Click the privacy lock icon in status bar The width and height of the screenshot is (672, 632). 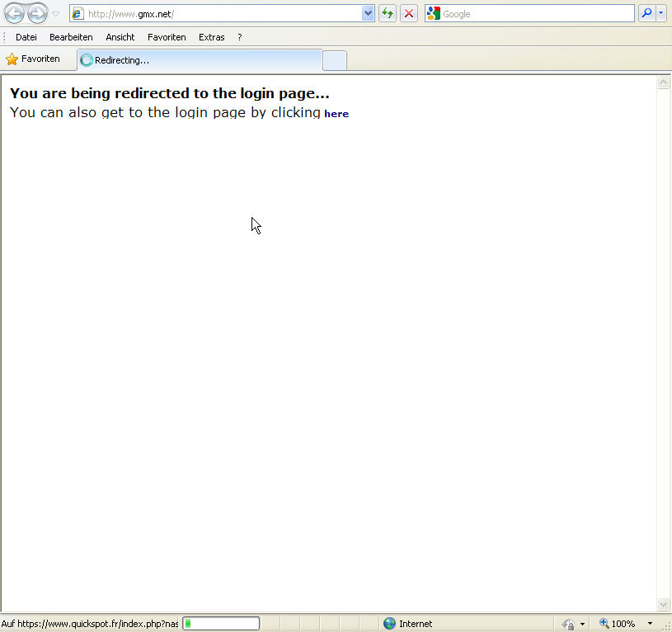568,624
